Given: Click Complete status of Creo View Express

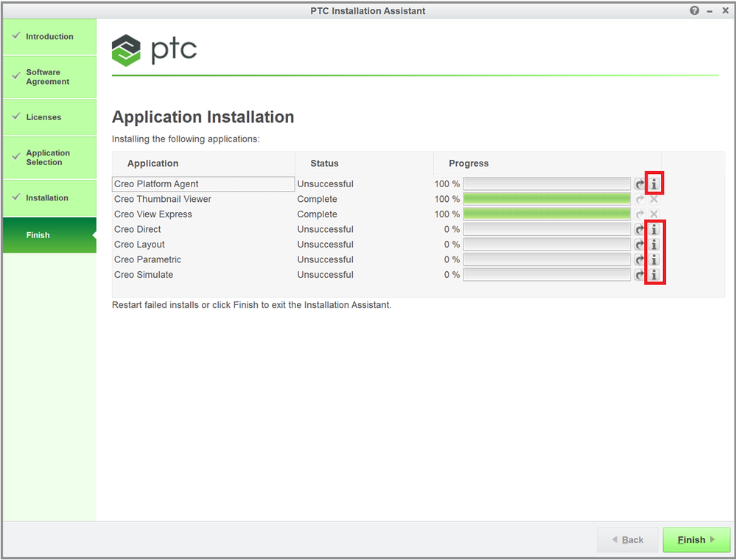Looking at the screenshot, I should 318,214.
